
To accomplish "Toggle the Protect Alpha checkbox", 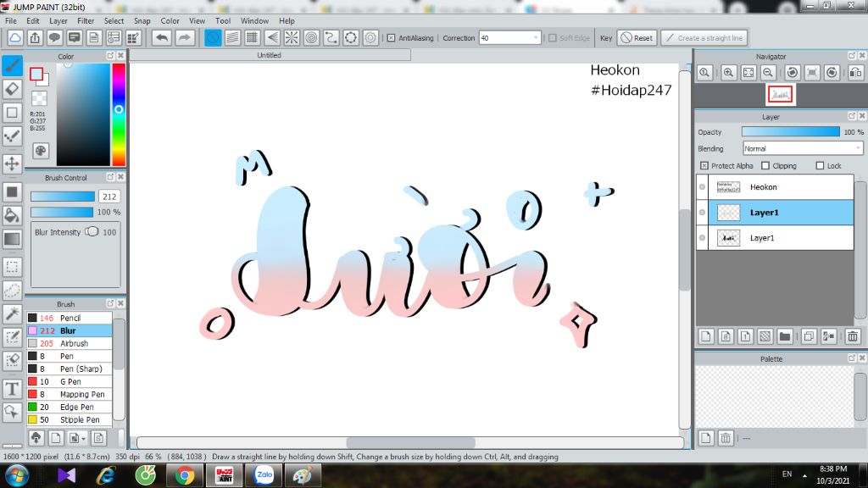I will point(704,165).
